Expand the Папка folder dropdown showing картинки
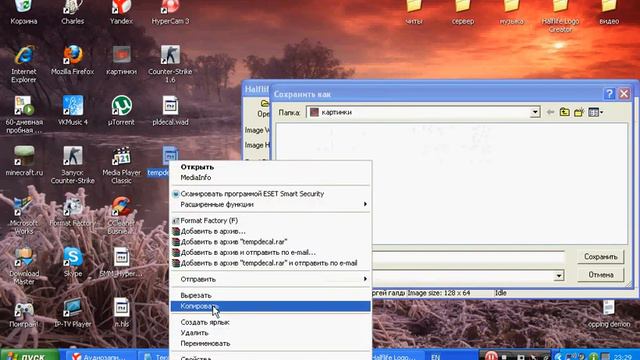Image resolution: width=640 pixels, height=360 pixels. coord(535,112)
